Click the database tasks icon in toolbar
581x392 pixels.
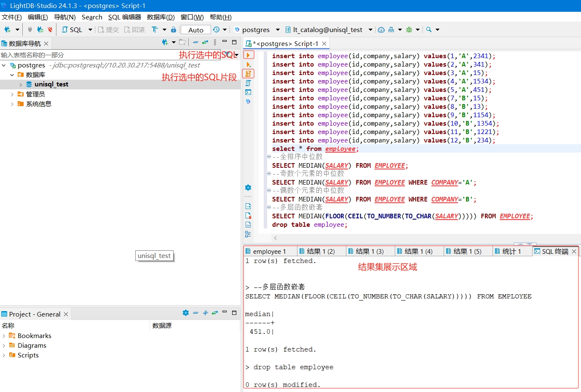pos(391,30)
